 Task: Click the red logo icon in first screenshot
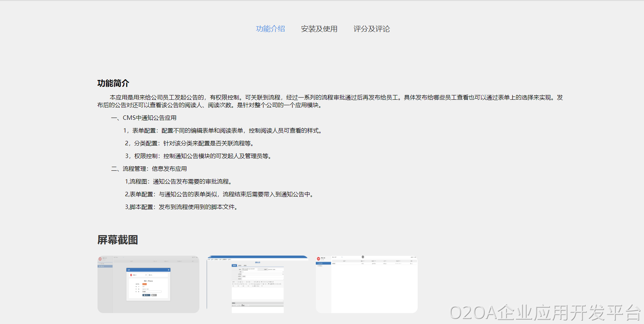click(x=100, y=259)
